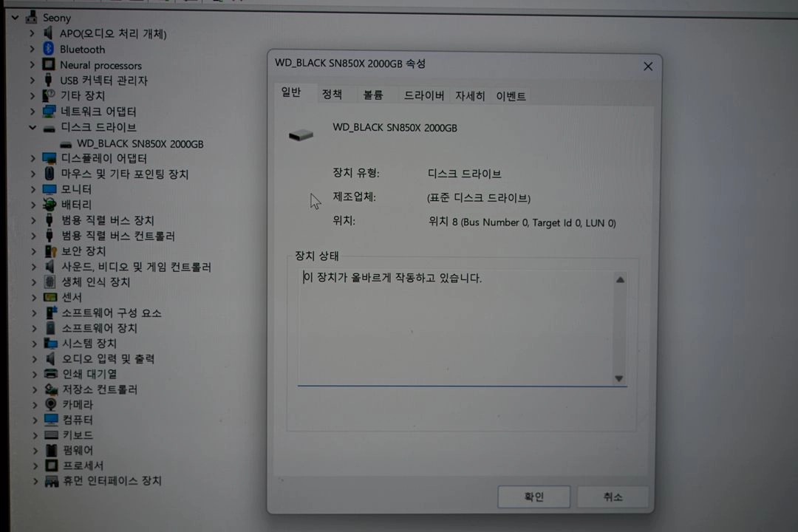Click inside the 장치 상태 text box
The image size is (798, 532).
455,328
